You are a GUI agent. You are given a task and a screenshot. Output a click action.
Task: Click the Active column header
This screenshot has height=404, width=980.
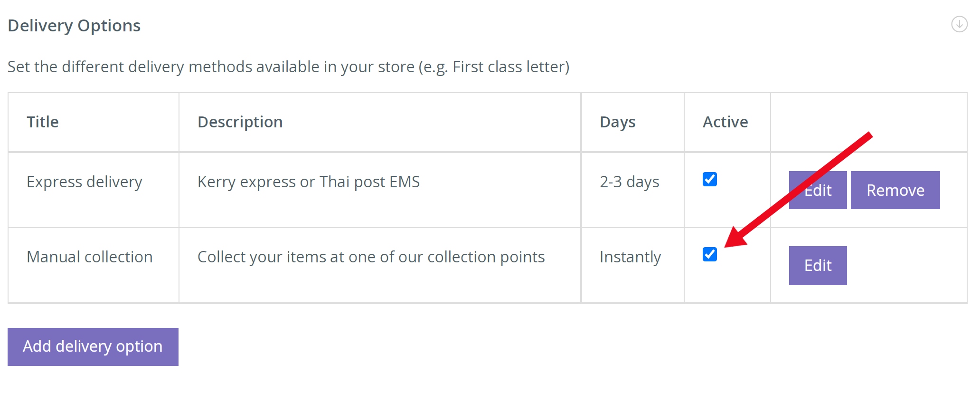(x=725, y=122)
